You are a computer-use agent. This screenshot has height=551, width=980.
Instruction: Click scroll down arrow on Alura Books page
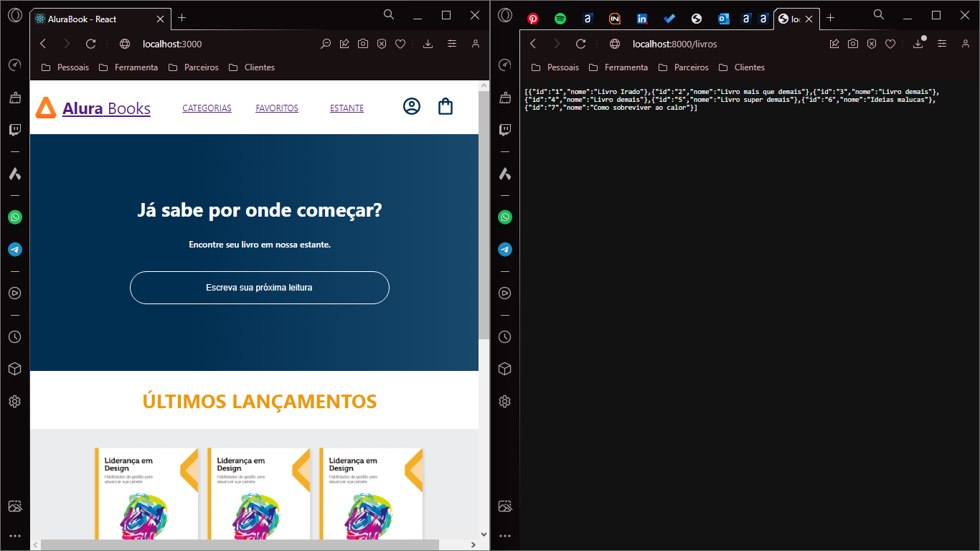tap(484, 534)
